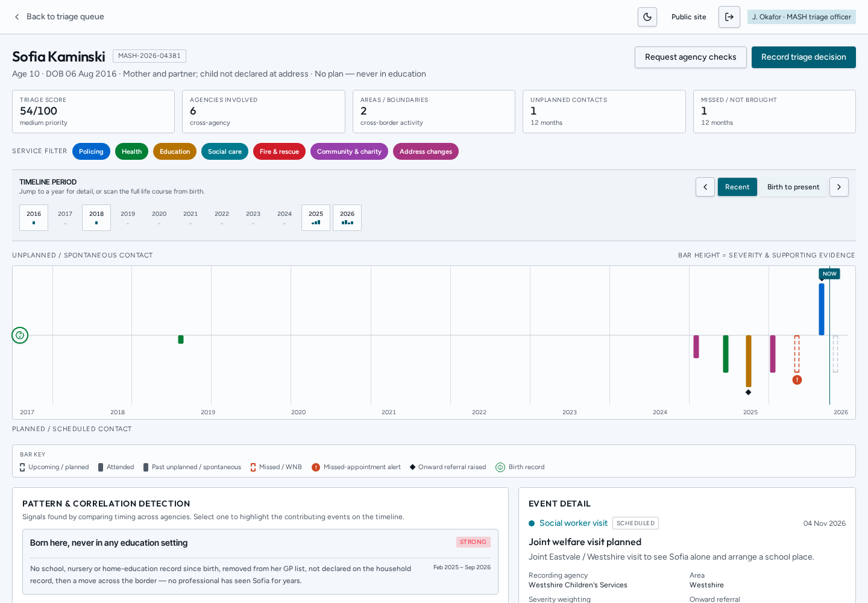Click the Agencies involved card
The height and width of the screenshot is (603, 868).
[x=263, y=112]
